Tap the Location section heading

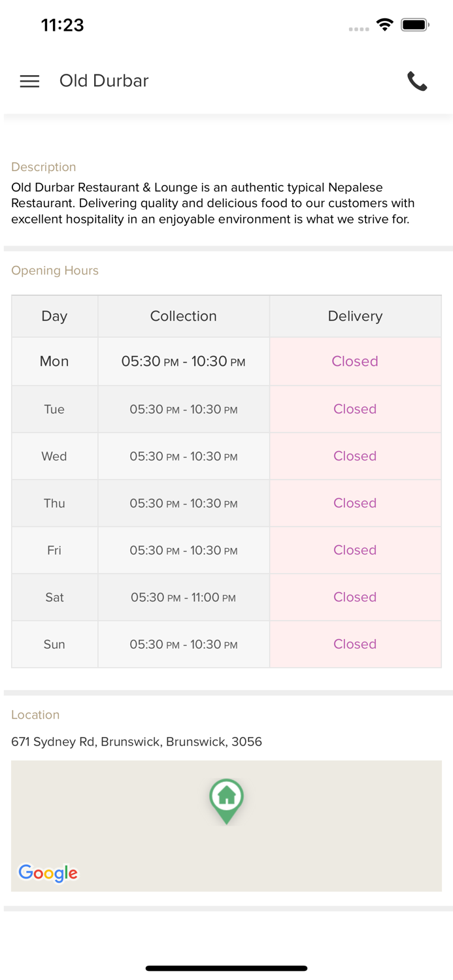pos(35,715)
